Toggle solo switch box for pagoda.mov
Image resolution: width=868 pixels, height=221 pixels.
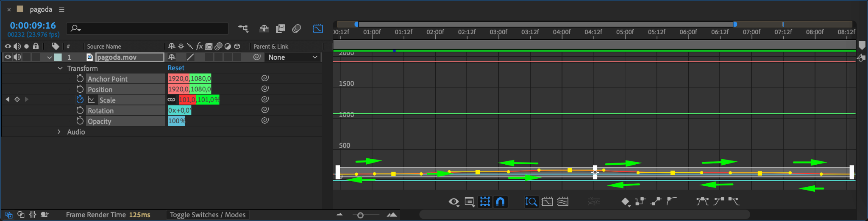coord(26,57)
